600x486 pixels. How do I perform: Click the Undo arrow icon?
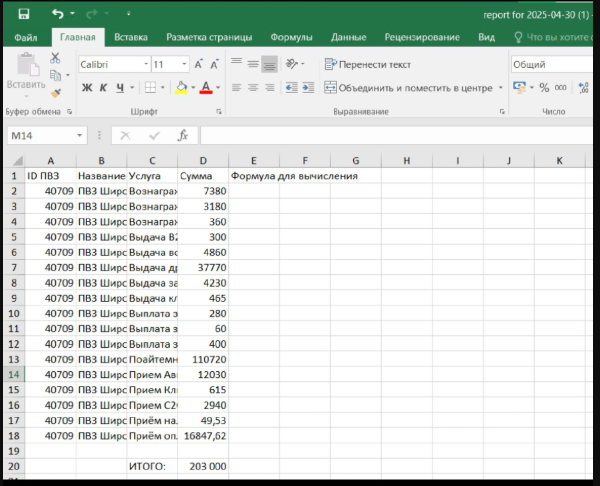click(x=58, y=14)
